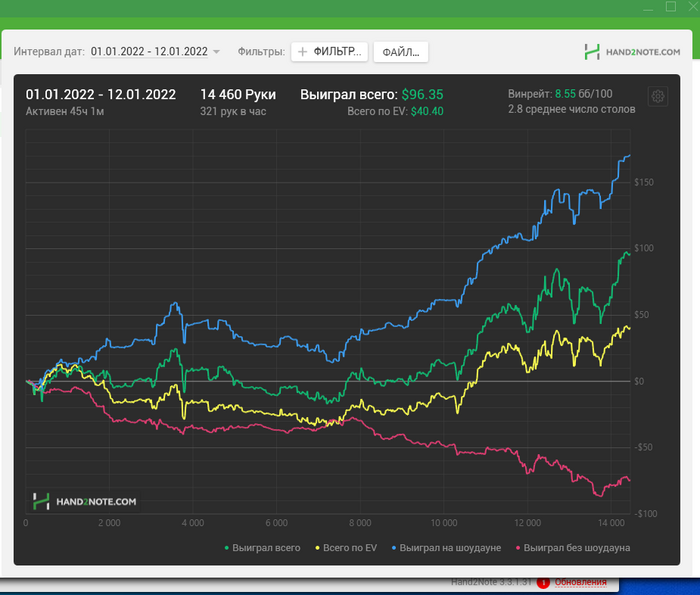Click the red update notification badge
Viewport: 700px width, 595px height.
click(x=543, y=583)
